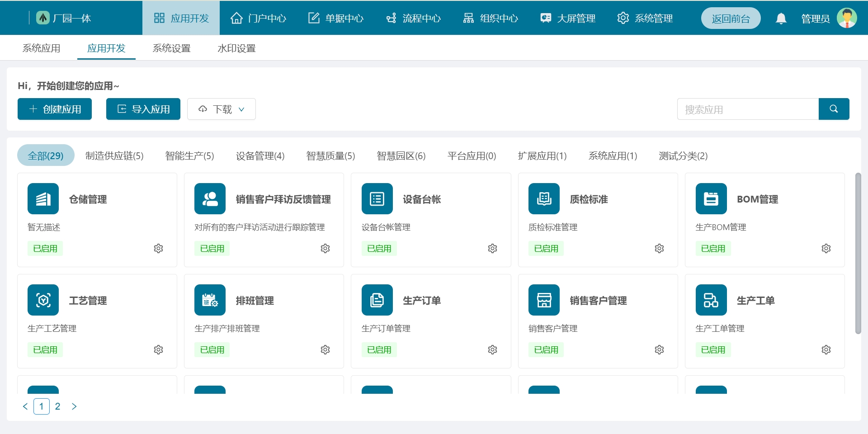Open the 生产订单 app icon

tap(377, 300)
